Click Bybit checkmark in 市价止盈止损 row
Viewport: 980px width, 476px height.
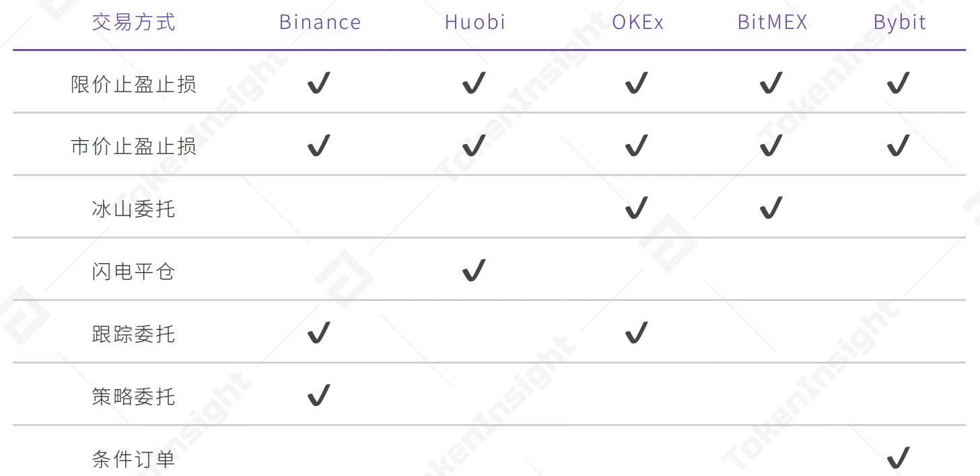(899, 146)
